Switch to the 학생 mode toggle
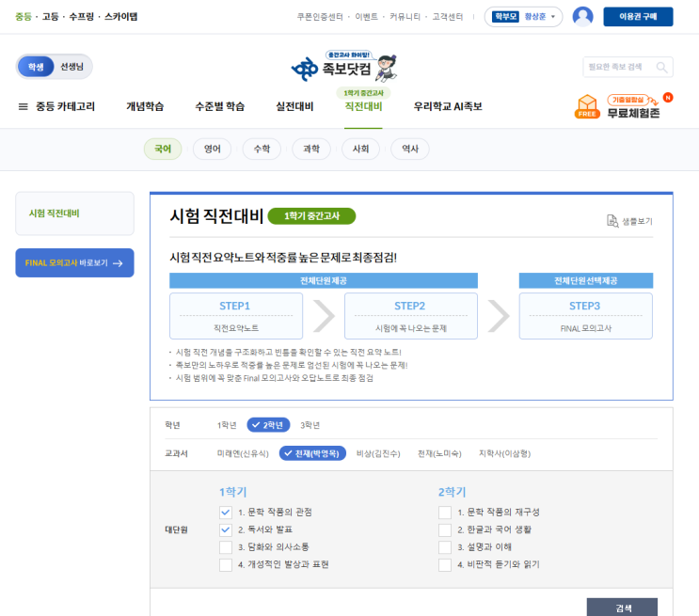The width and height of the screenshot is (699, 616). [36, 67]
